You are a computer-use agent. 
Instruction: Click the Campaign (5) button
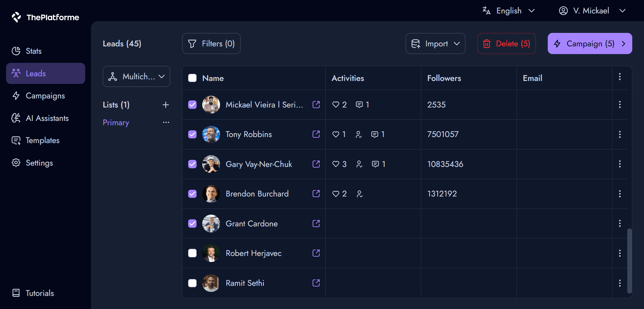click(590, 44)
